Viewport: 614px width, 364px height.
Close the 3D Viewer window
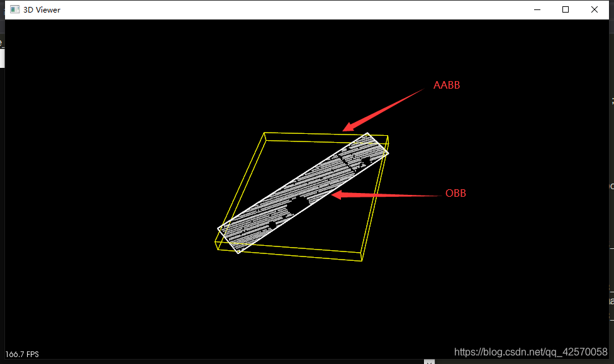(594, 9)
